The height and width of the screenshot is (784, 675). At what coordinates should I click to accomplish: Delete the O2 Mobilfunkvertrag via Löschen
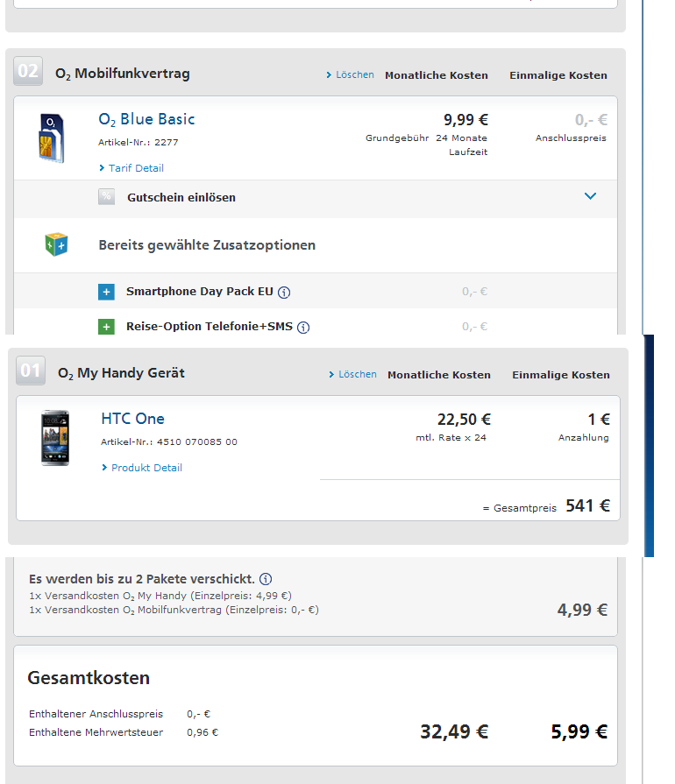pyautogui.click(x=350, y=75)
